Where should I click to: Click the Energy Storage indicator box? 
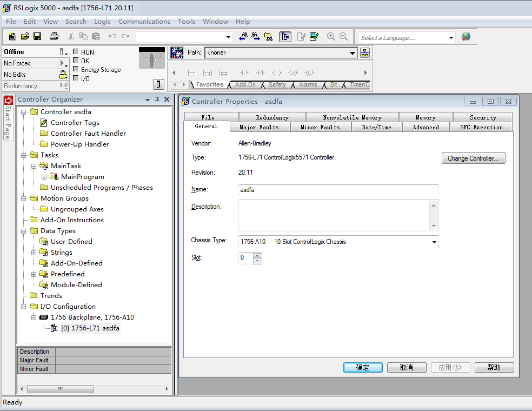point(76,69)
